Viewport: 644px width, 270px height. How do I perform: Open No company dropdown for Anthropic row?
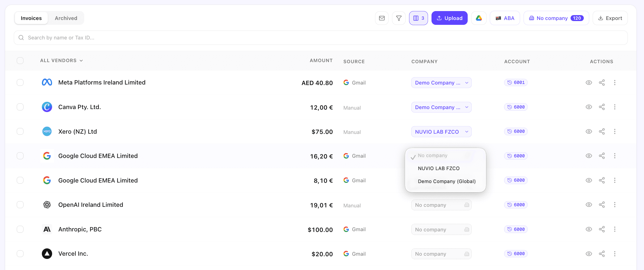click(441, 230)
